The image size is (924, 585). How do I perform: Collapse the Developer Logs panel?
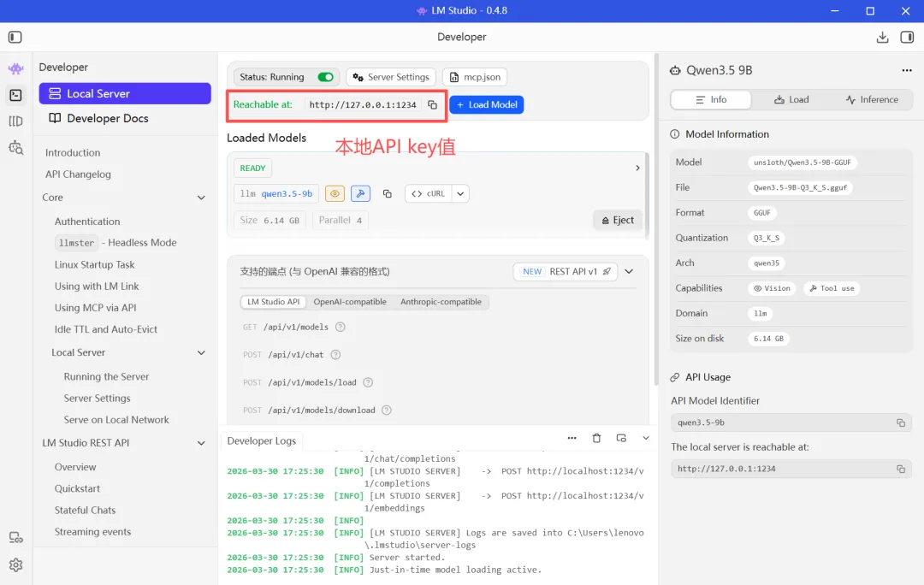[646, 438]
